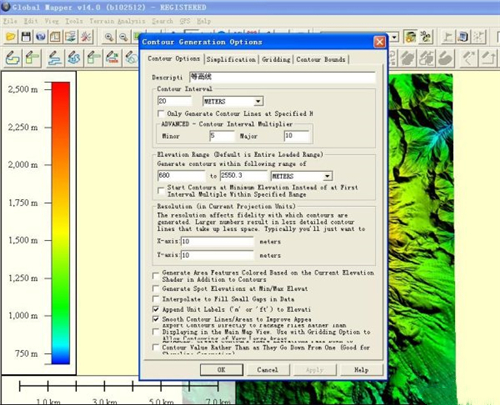
Task: Select the create line feature tool
Action: (54, 58)
